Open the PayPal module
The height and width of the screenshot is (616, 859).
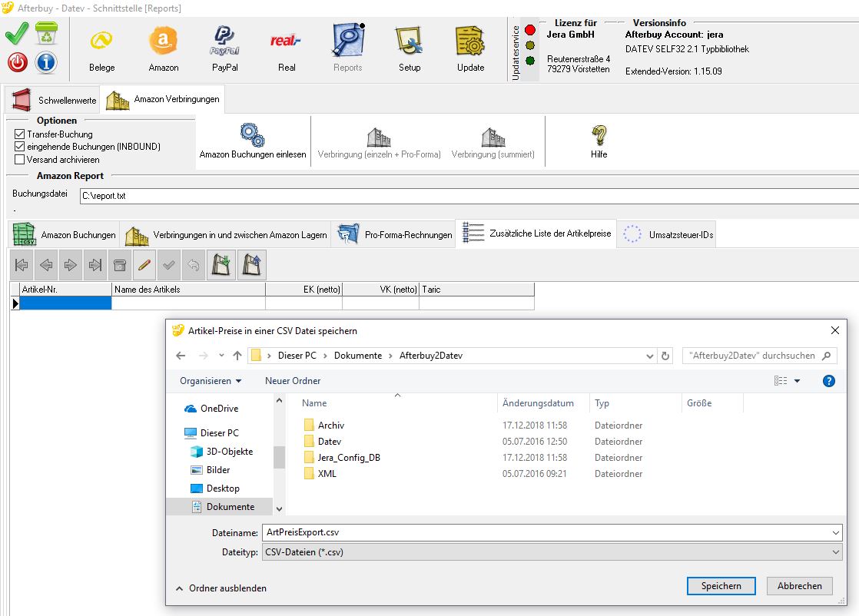224,50
